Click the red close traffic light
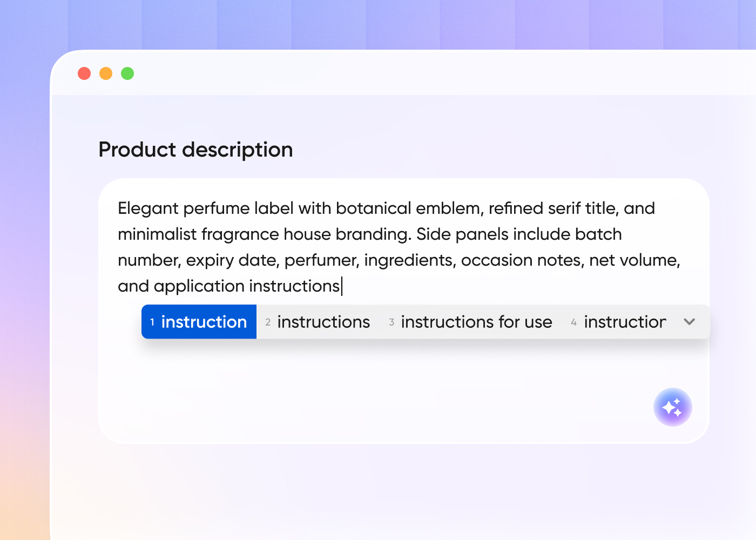This screenshot has height=540, width=756. (x=84, y=73)
